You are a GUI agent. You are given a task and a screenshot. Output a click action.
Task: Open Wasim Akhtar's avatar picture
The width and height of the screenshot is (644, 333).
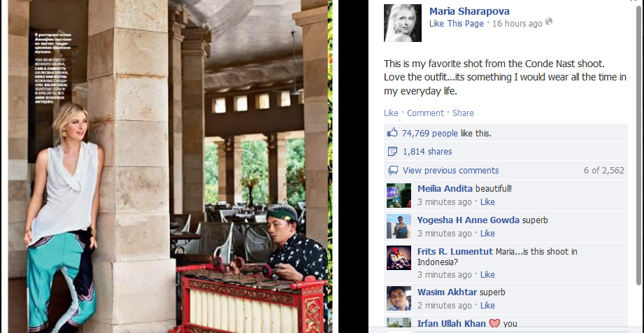399,299
